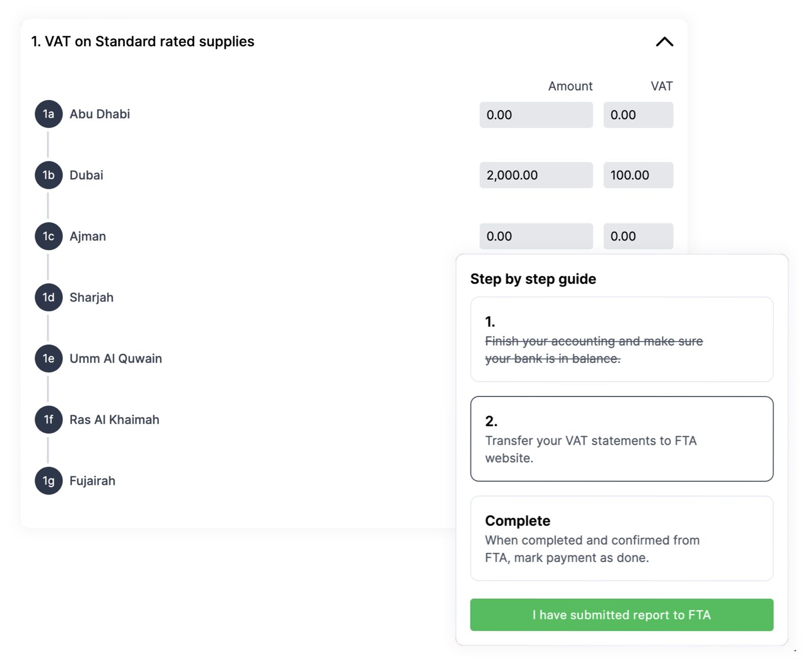The width and height of the screenshot is (812, 669).
Task: Click the Ajman VAT field
Action: click(x=638, y=236)
